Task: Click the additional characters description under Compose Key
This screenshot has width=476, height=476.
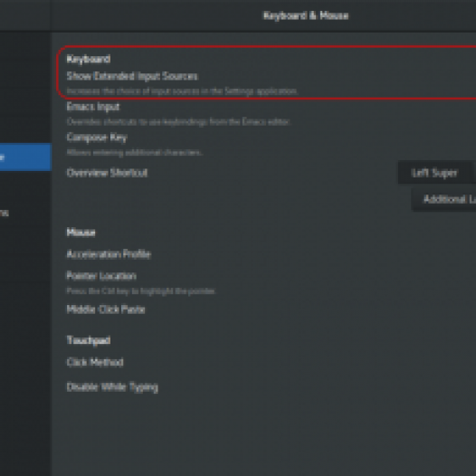Action: 135,152
